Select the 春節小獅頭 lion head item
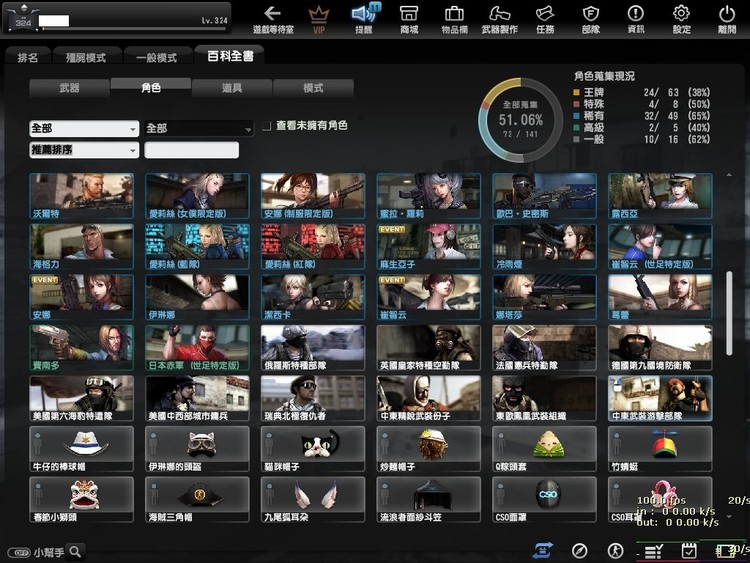The width and height of the screenshot is (750, 563). pyautogui.click(x=81, y=499)
